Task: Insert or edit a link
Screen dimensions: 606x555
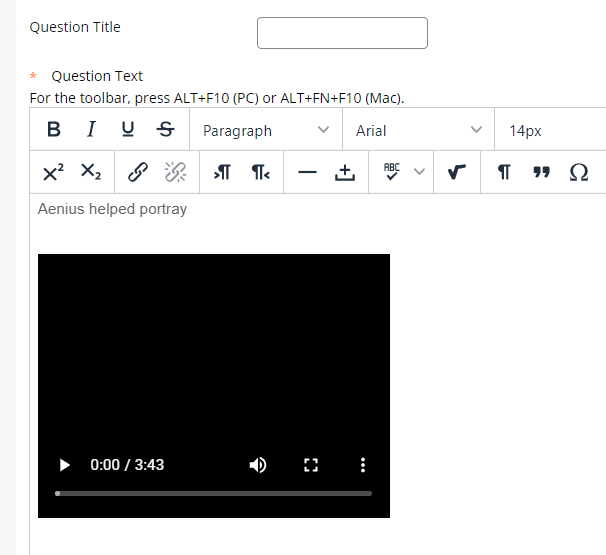Action: coord(138,172)
